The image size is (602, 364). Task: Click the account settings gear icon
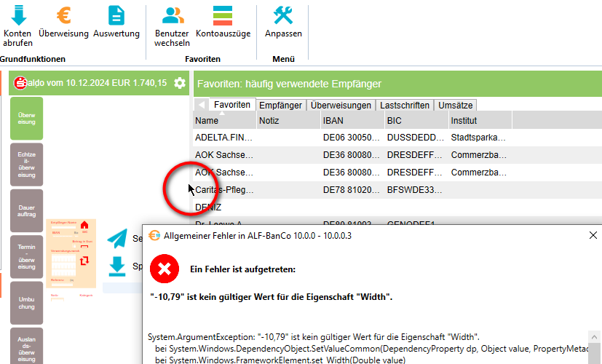[180, 83]
